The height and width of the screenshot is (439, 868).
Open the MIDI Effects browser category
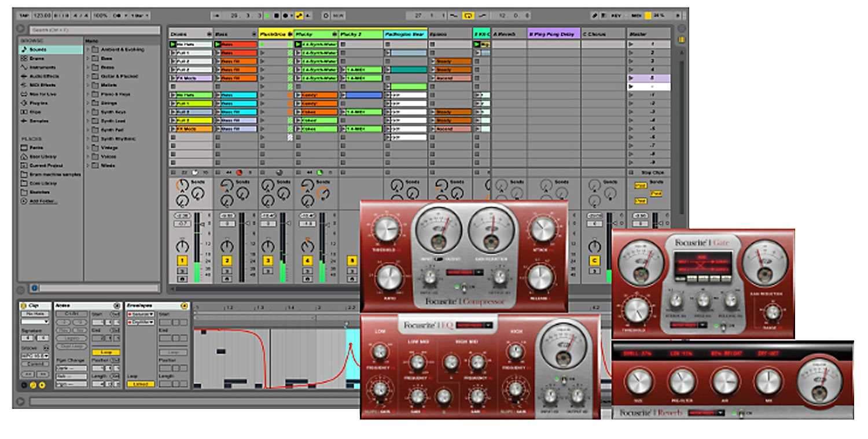tap(42, 85)
